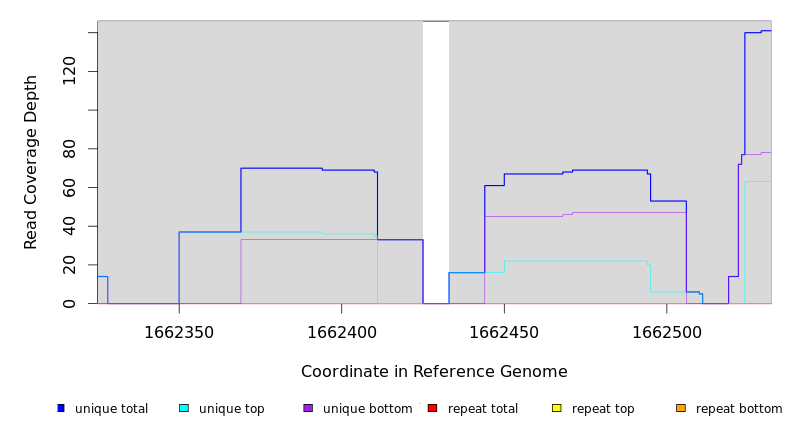The image size is (792, 432).
Task: Click the 'Coordinate in Reference Genome' axis title
Action: click(x=434, y=372)
